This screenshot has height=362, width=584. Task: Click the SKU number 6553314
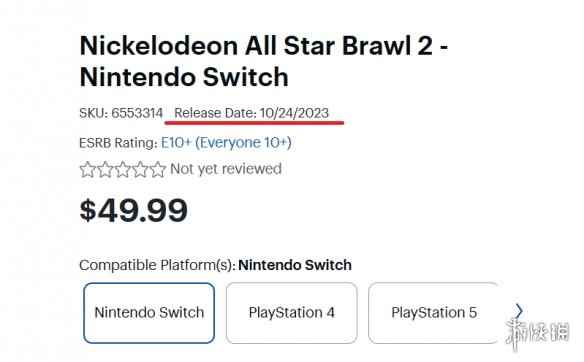tap(137, 113)
